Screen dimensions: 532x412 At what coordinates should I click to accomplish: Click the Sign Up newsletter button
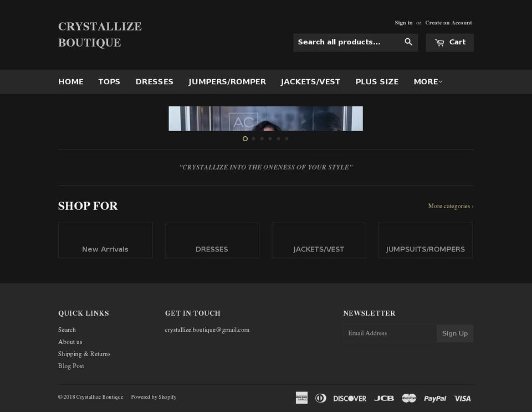[454, 333]
